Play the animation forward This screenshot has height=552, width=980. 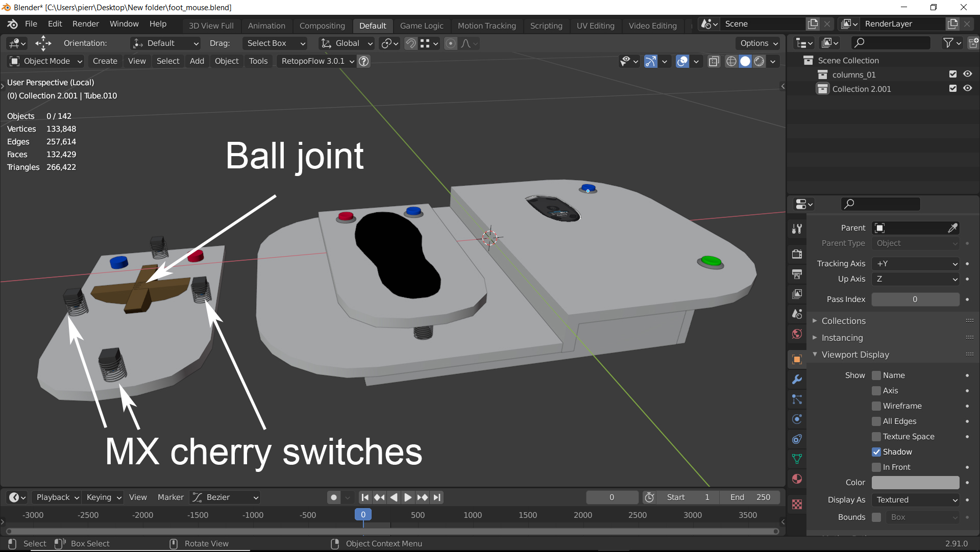408,497
